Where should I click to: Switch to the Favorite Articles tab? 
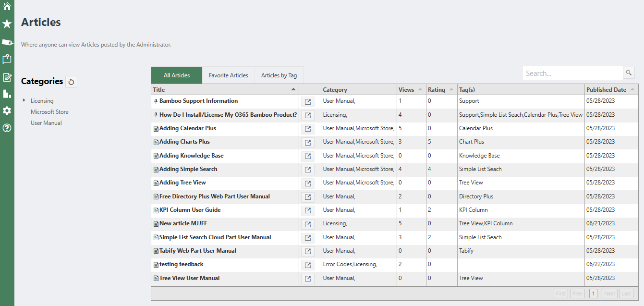point(228,75)
